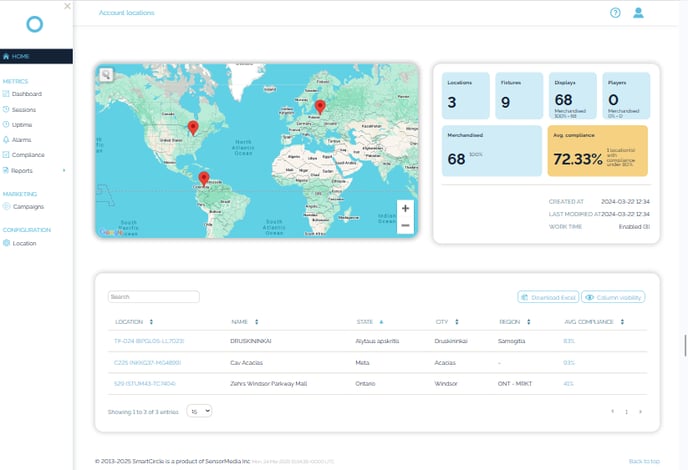This screenshot has width=688, height=470.
Task: Go to next table page arrow
Action: (641, 412)
